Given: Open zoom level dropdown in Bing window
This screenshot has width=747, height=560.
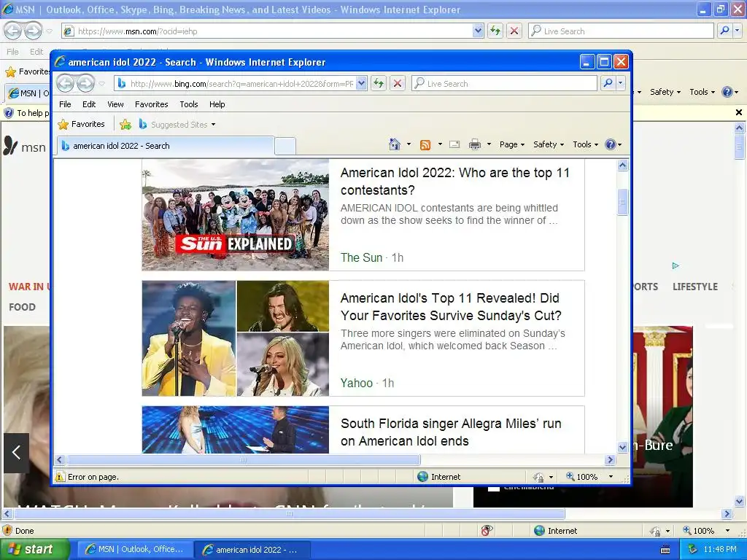Looking at the screenshot, I should [611, 477].
